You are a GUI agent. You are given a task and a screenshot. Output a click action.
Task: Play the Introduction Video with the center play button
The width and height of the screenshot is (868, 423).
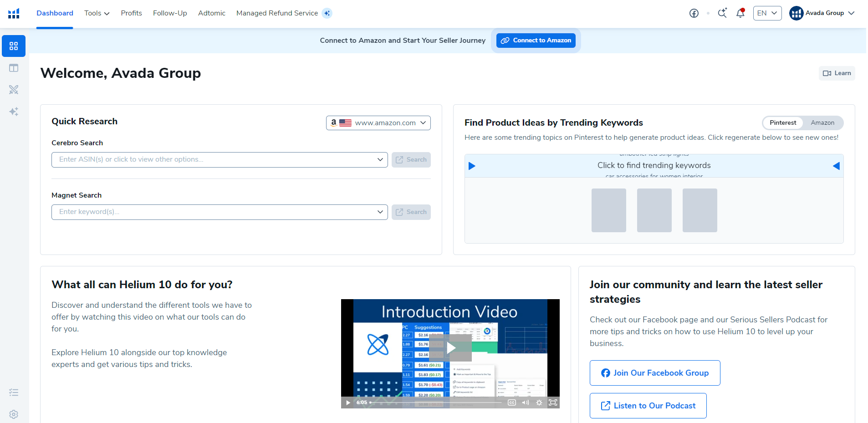coord(450,348)
